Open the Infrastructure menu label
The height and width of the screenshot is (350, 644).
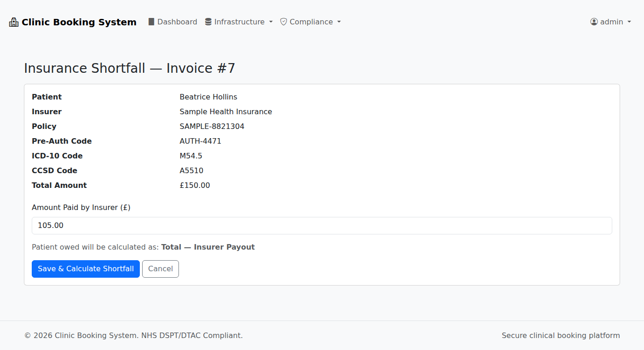click(x=239, y=22)
